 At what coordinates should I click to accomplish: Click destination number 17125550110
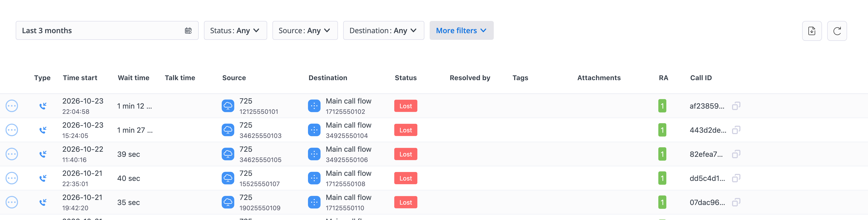(345, 208)
